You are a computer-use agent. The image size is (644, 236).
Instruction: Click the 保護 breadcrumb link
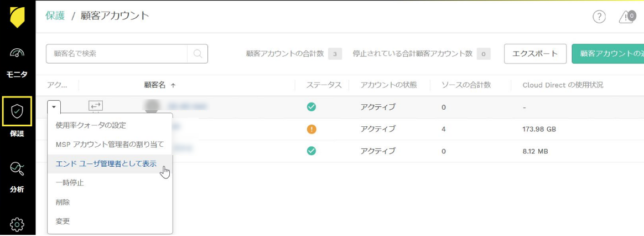click(55, 16)
